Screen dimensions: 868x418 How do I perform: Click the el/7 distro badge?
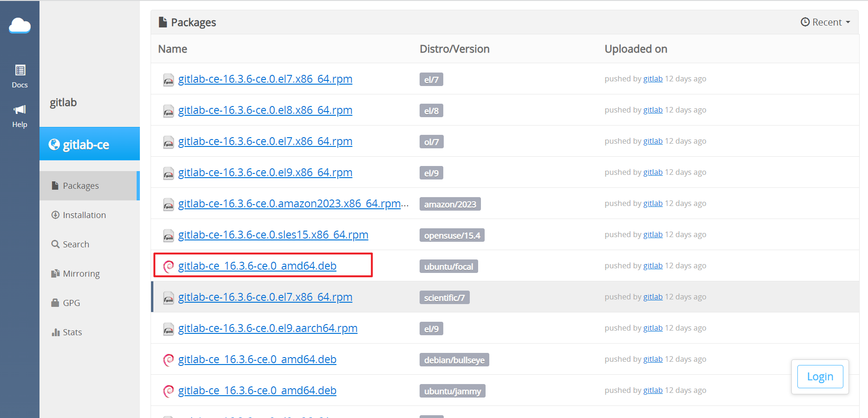coord(431,80)
